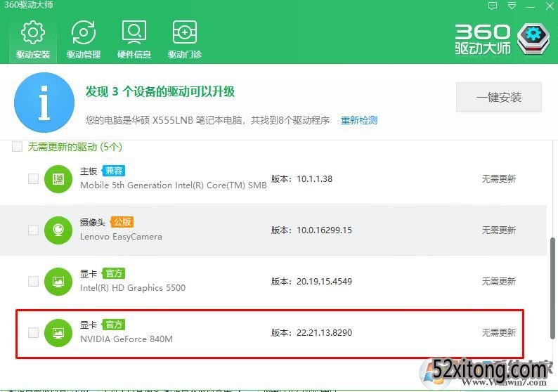Click the 兼容 tag beside 主板

coord(114,171)
